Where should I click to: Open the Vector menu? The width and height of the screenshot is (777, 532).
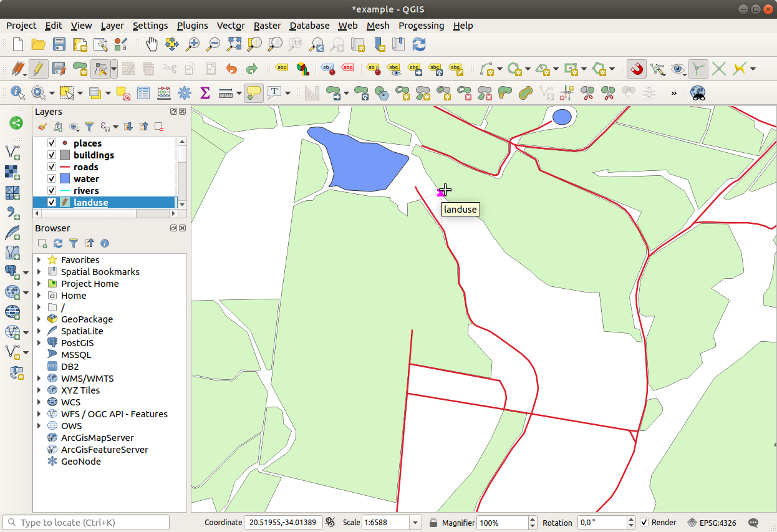click(230, 26)
